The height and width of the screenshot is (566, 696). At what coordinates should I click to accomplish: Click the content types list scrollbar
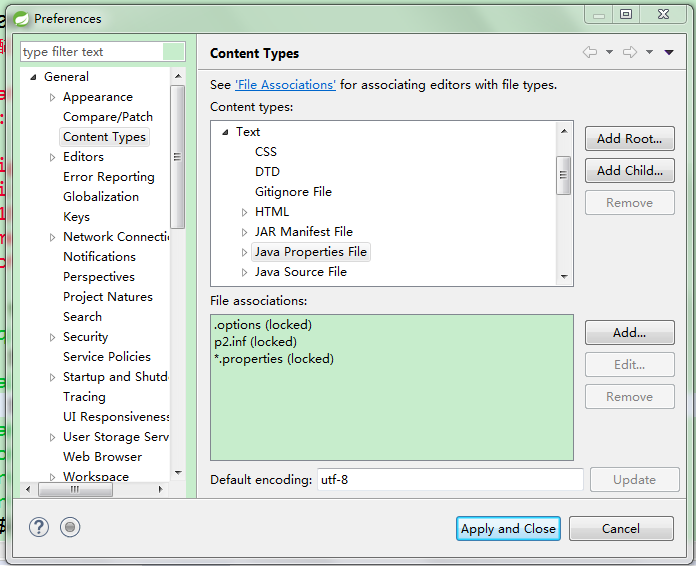coord(564,174)
